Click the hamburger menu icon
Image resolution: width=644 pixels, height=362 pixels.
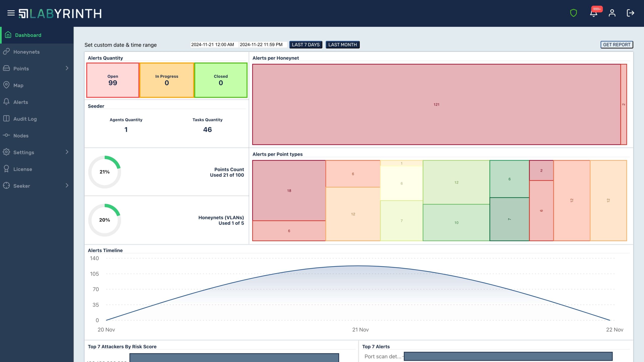click(x=11, y=13)
